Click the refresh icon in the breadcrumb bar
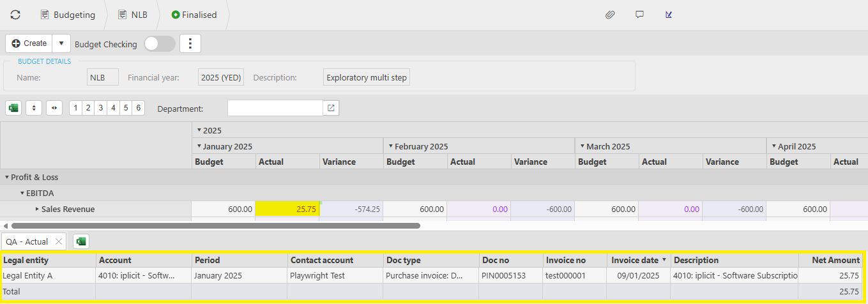This screenshot has width=868, height=304. point(15,15)
